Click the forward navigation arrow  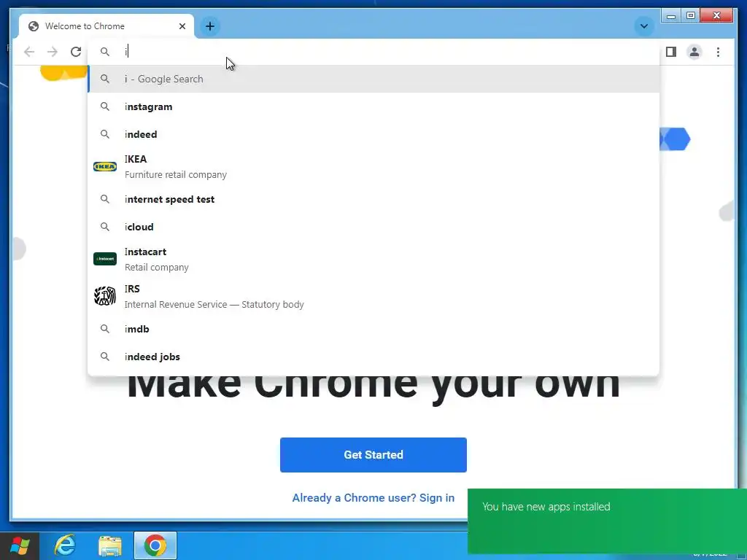pyautogui.click(x=53, y=52)
